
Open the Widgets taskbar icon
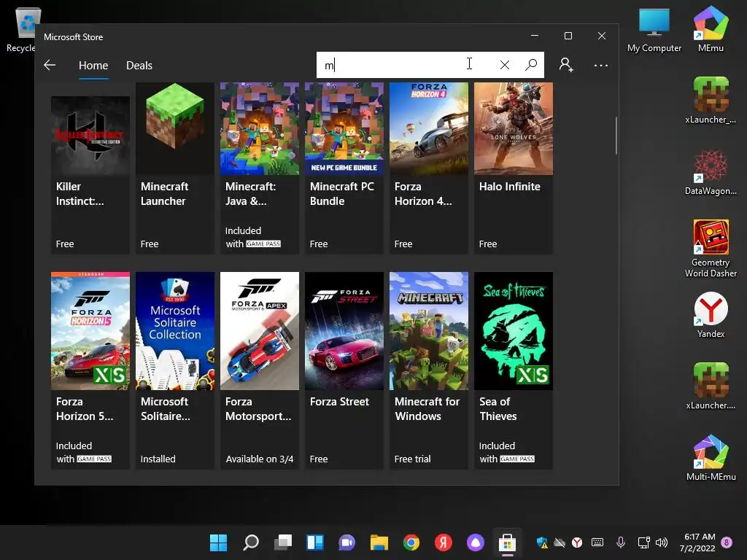point(315,542)
